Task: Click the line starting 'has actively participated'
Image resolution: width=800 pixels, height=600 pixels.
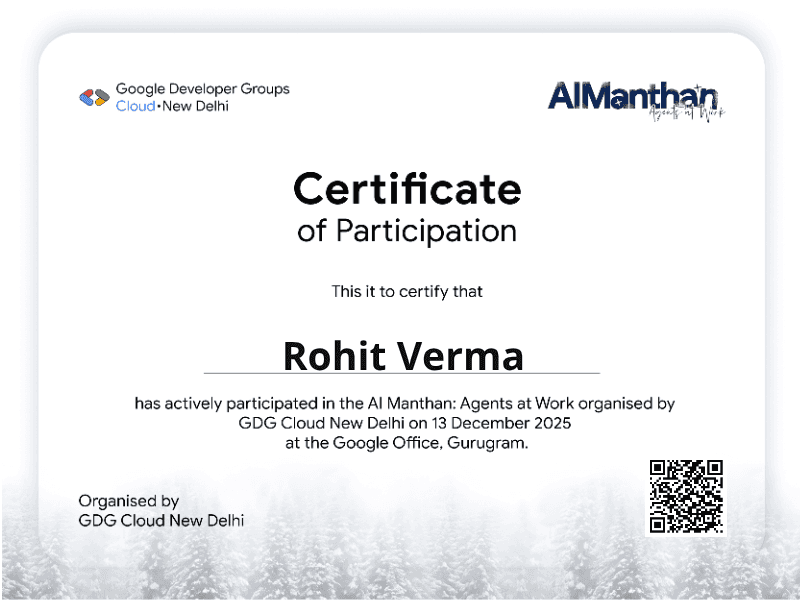Action: [x=405, y=404]
